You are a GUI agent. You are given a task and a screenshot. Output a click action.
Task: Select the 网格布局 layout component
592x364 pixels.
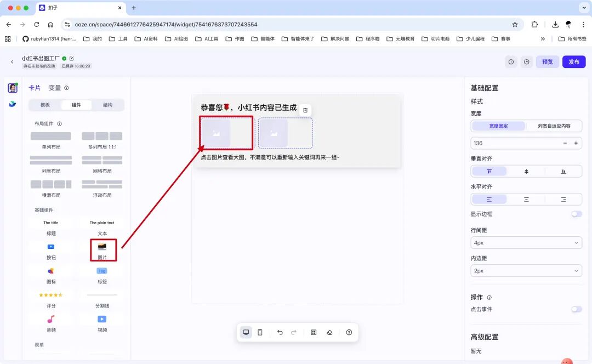[x=102, y=164]
